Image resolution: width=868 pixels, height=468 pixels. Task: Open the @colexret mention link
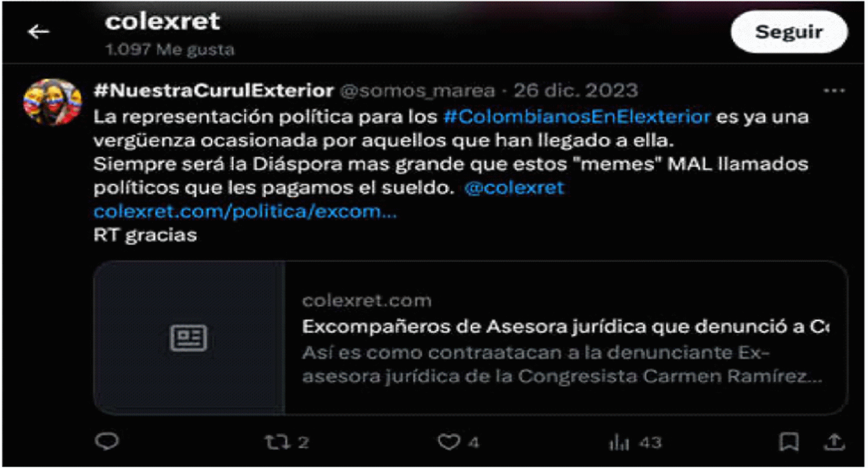pyautogui.click(x=514, y=188)
